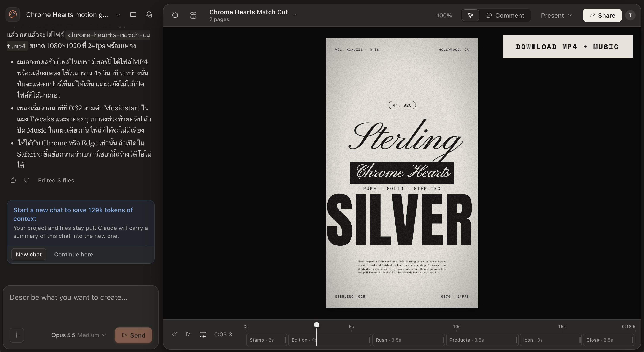The height and width of the screenshot is (352, 644).
Task: Select the Rush 3.5s timeline segment
Action: (x=409, y=340)
